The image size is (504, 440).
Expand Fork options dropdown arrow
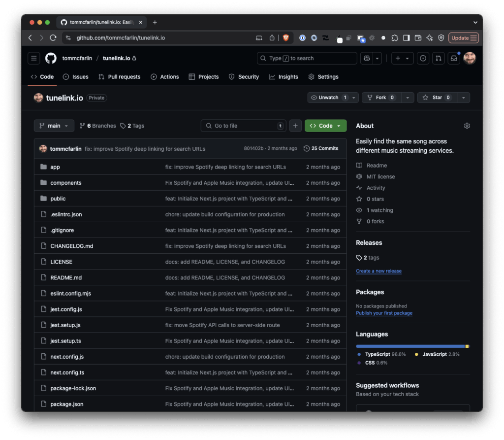pos(408,98)
